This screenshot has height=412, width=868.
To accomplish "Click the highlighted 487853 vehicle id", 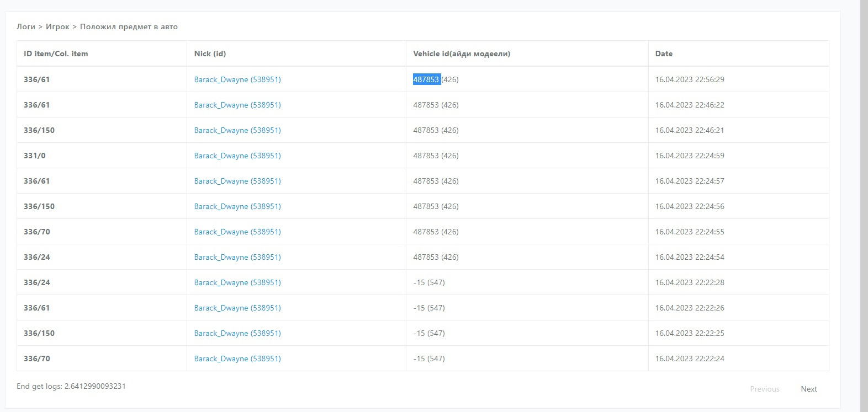I will click(426, 79).
